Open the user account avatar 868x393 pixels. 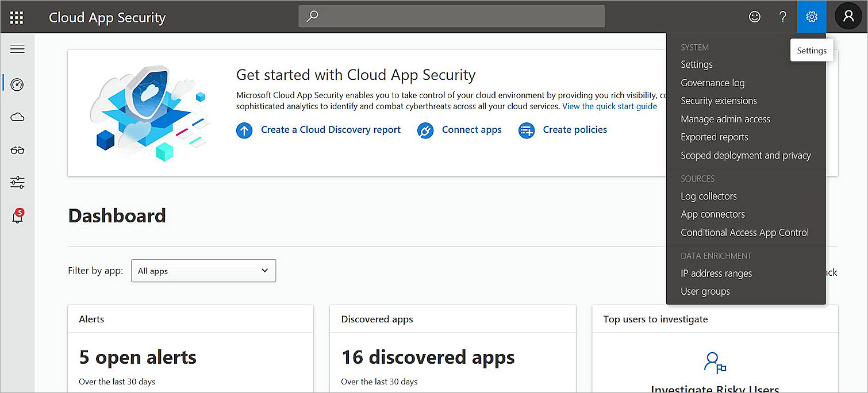click(848, 17)
